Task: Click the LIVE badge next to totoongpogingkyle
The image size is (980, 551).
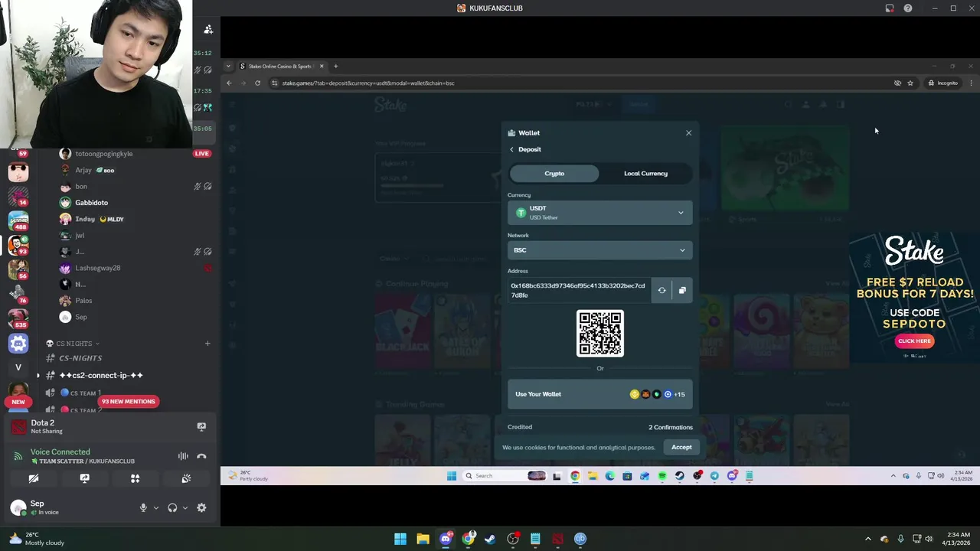Action: pyautogui.click(x=201, y=154)
